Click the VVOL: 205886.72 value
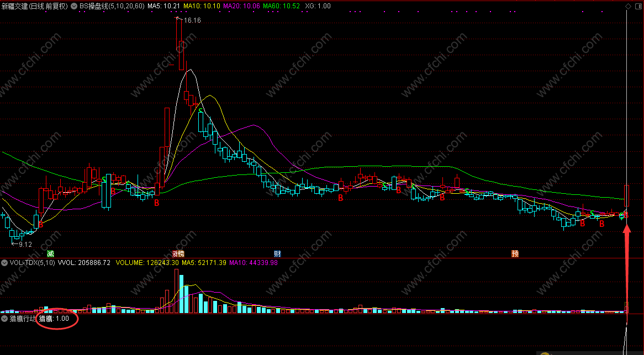644x355 pixels. [x=84, y=263]
